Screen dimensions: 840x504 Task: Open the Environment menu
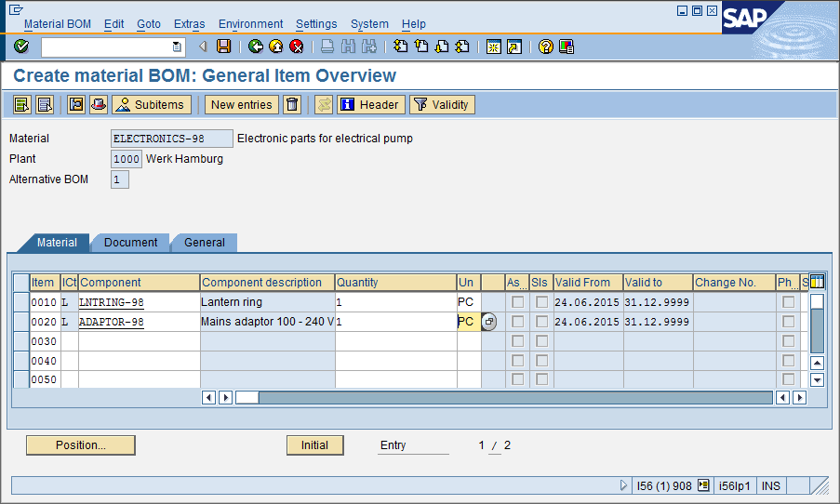tap(250, 24)
